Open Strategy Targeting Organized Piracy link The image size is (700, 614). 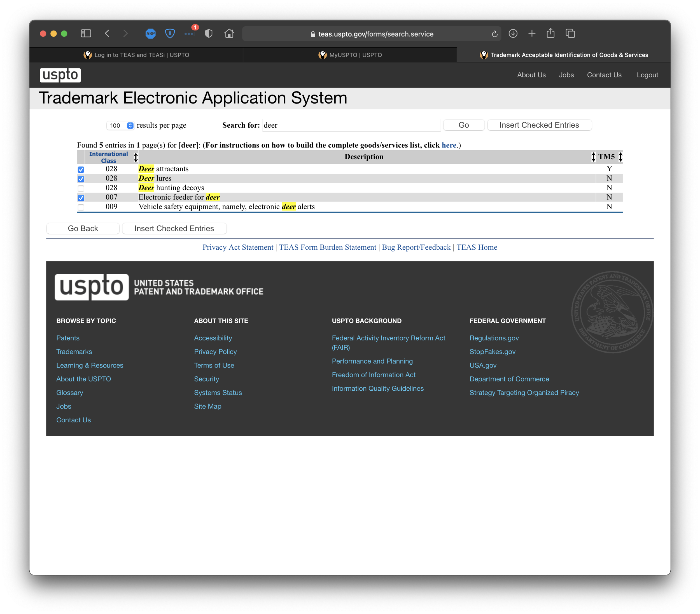[524, 393]
